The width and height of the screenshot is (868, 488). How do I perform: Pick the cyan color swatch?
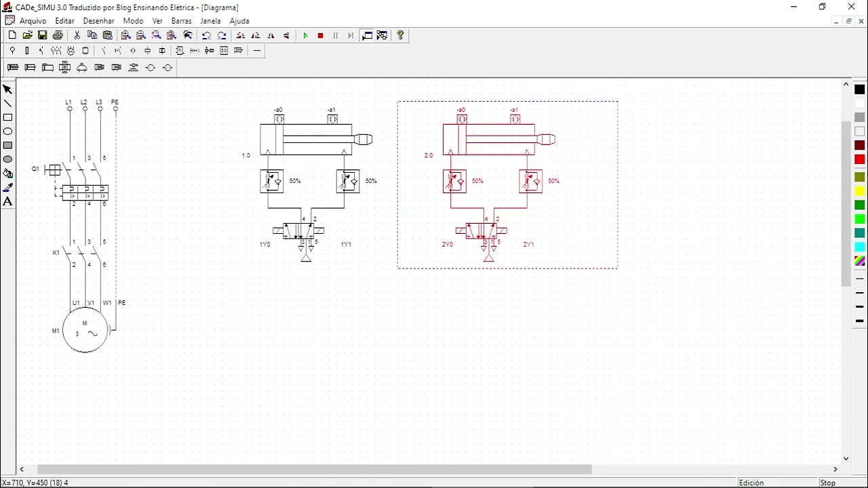click(x=860, y=247)
